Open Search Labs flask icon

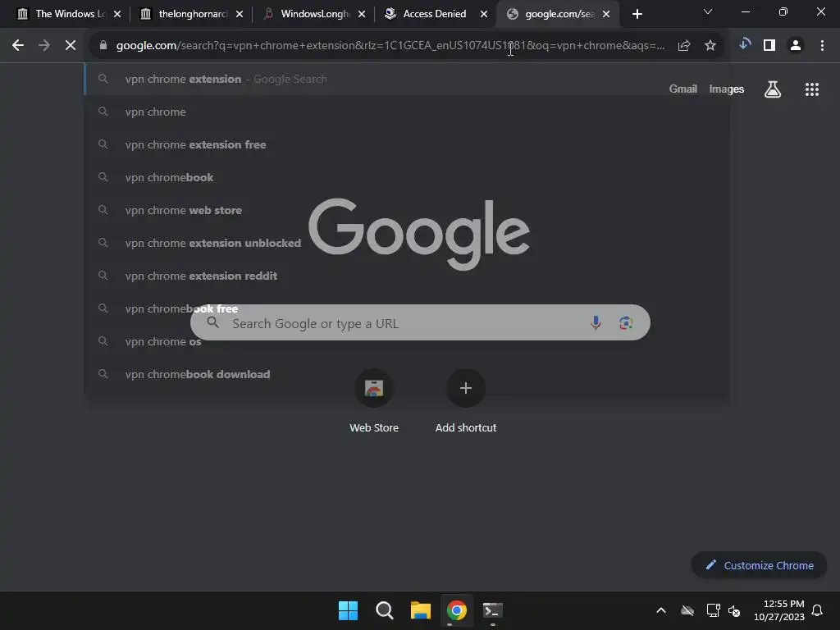(x=773, y=89)
